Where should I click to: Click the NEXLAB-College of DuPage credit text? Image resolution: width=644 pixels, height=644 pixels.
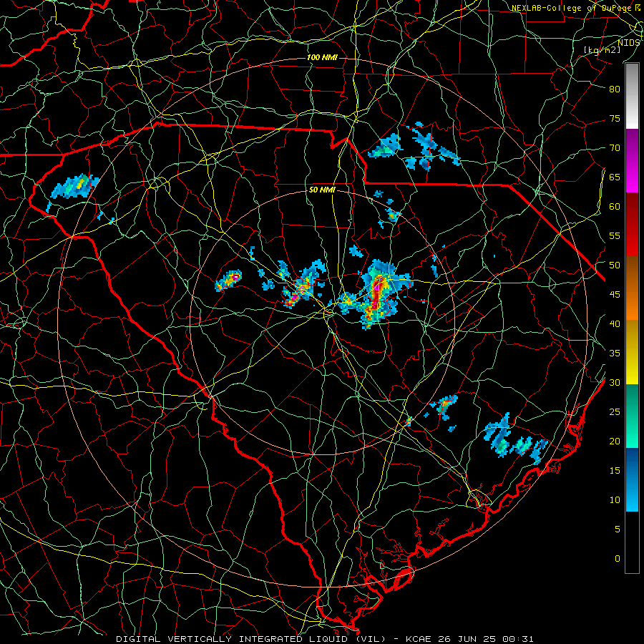[x=572, y=8]
